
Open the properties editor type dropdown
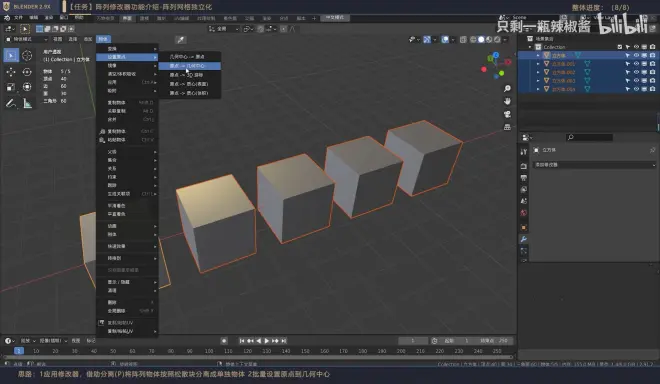click(x=527, y=137)
